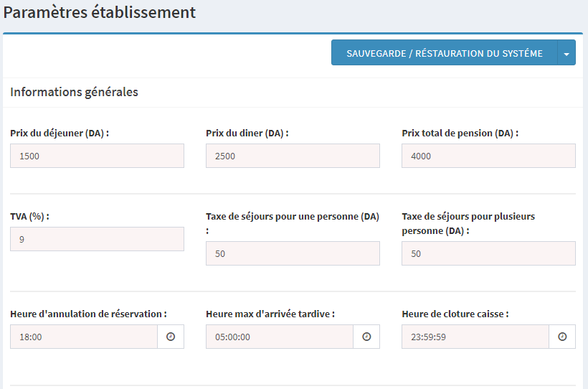This screenshot has width=588, height=389.
Task: Click Sauvegarde / Réstauration du système button
Action: [x=444, y=53]
